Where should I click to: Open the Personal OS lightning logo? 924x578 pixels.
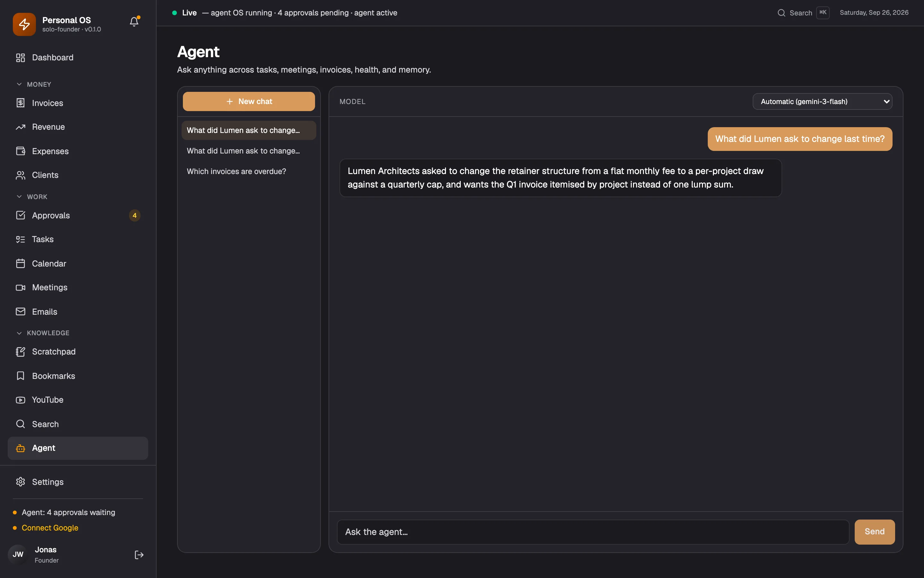coord(24,24)
